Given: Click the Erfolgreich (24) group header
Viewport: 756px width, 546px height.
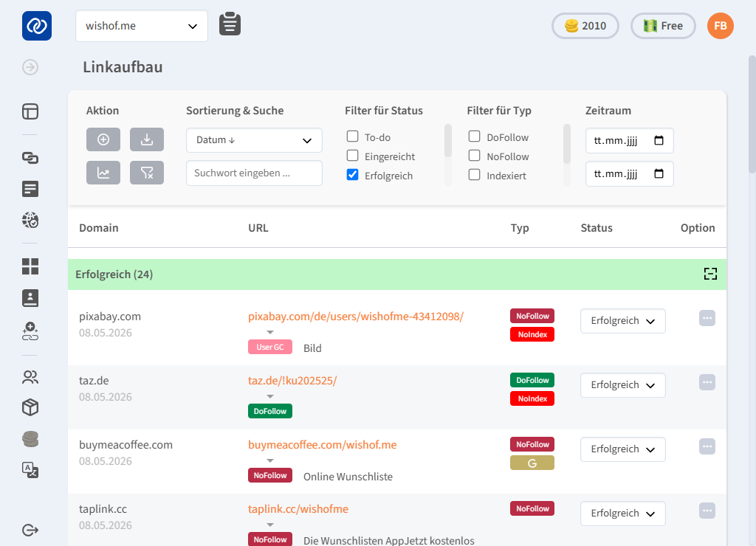Looking at the screenshot, I should point(397,274).
